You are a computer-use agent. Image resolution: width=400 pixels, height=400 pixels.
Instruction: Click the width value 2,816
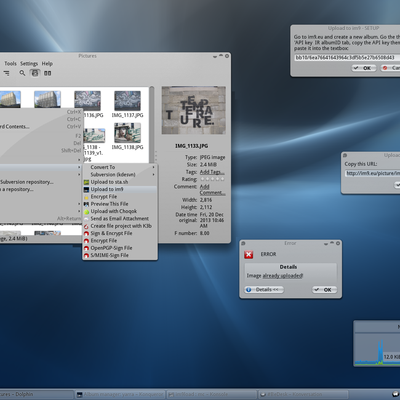click(x=206, y=200)
